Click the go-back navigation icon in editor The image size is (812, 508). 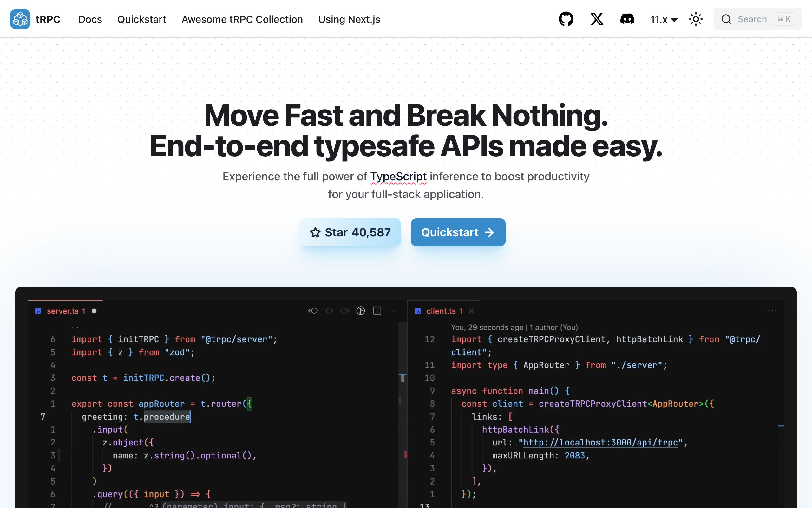click(313, 311)
